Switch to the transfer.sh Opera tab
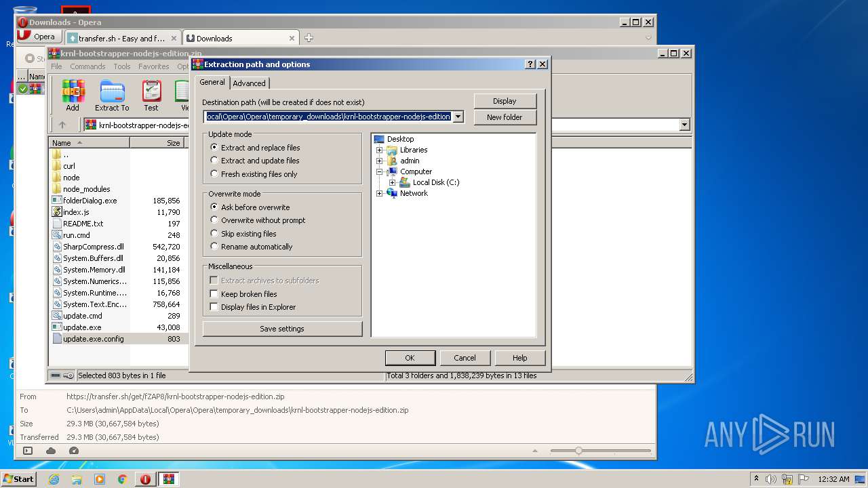Image resolution: width=868 pixels, height=488 pixels. 123,38
